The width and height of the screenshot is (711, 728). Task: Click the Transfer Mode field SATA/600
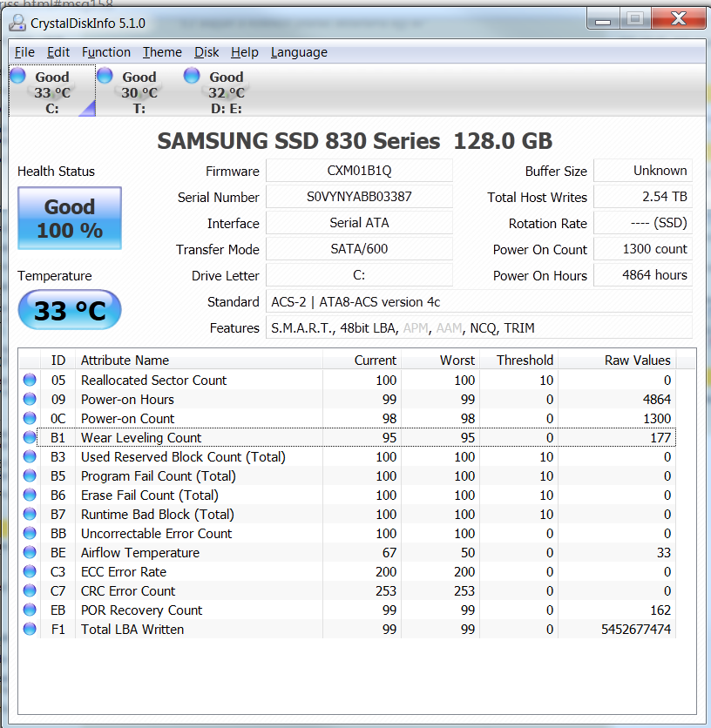tap(359, 249)
